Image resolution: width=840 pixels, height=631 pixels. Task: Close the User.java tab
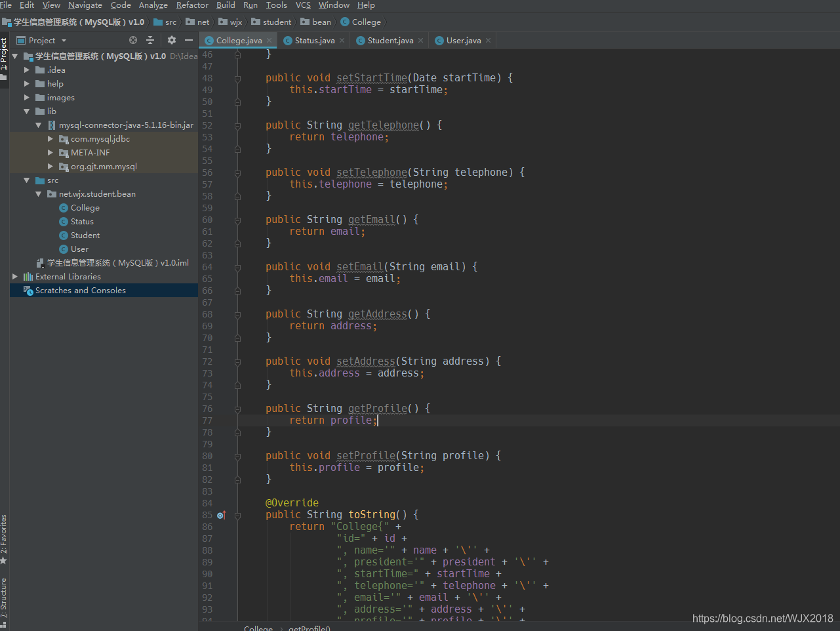pos(488,41)
